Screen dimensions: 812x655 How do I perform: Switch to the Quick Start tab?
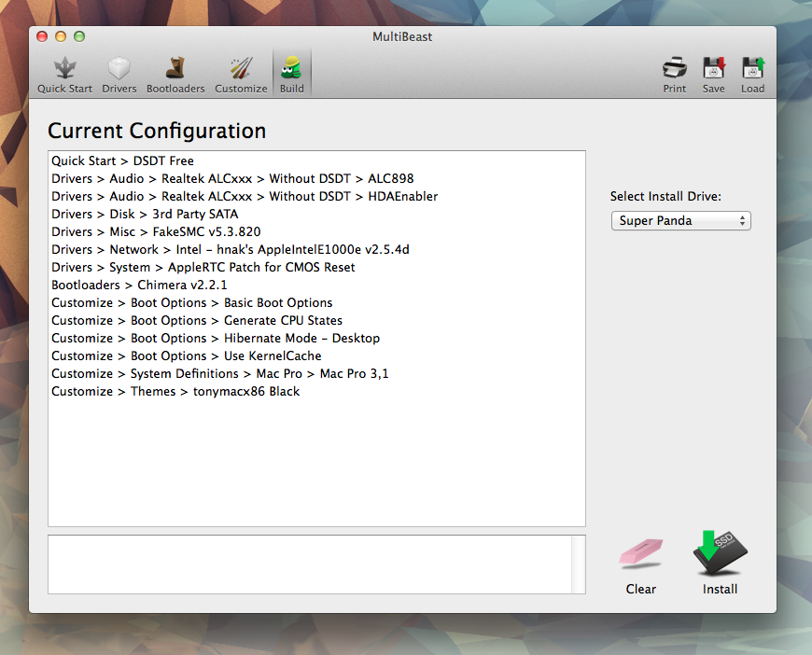(63, 70)
